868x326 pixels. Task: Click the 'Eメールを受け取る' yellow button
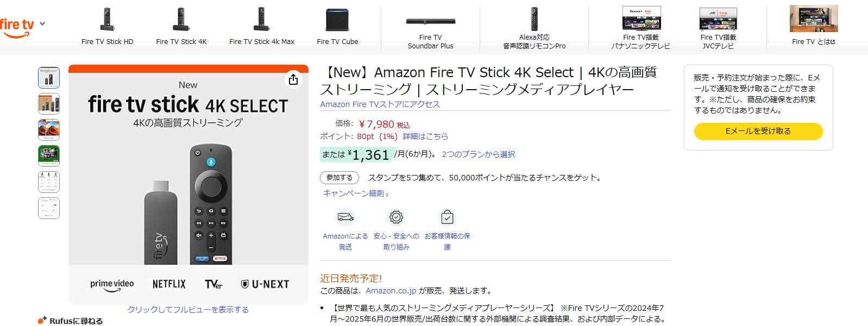(758, 131)
